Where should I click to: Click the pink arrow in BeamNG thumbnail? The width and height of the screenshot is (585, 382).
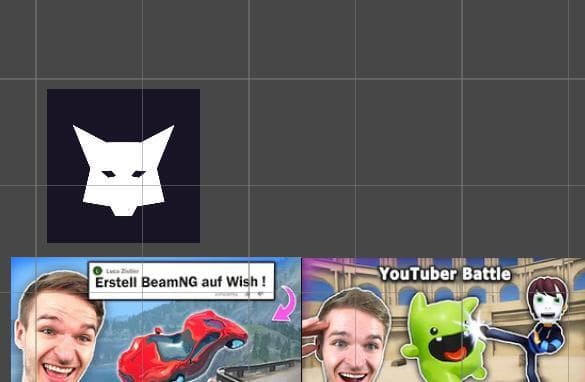pos(284,304)
